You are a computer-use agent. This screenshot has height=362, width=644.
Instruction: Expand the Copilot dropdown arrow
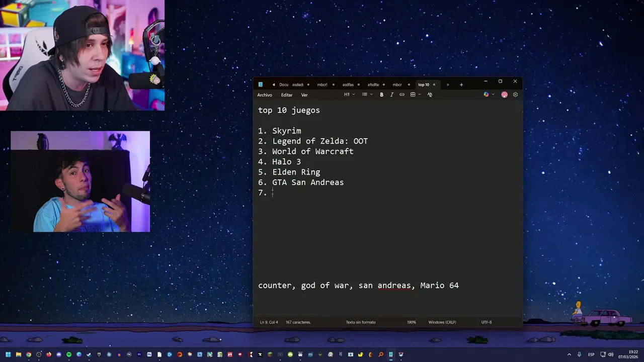coord(493,95)
